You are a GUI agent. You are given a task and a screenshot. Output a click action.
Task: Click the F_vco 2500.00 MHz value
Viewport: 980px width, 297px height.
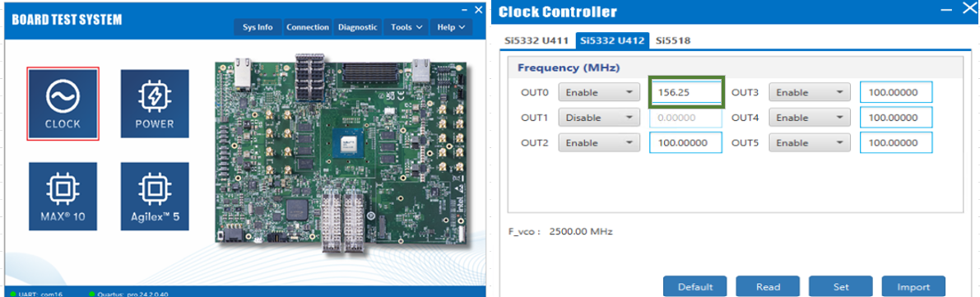(x=581, y=231)
